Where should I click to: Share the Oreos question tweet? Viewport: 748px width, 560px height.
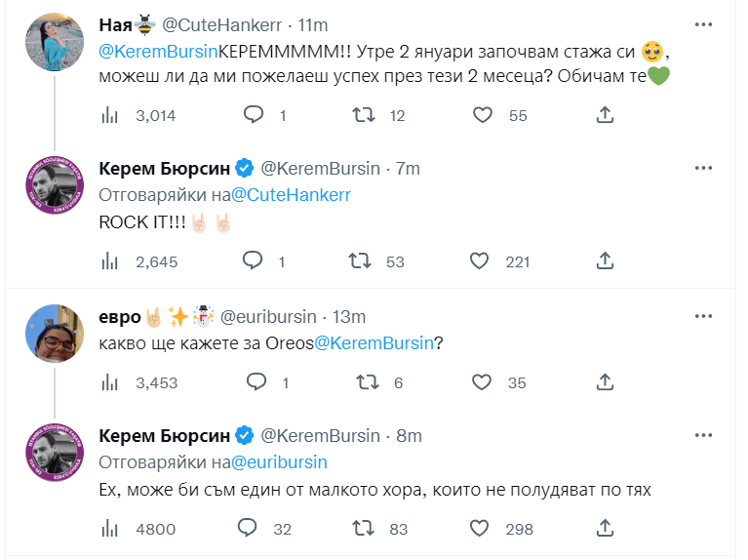[x=605, y=382]
